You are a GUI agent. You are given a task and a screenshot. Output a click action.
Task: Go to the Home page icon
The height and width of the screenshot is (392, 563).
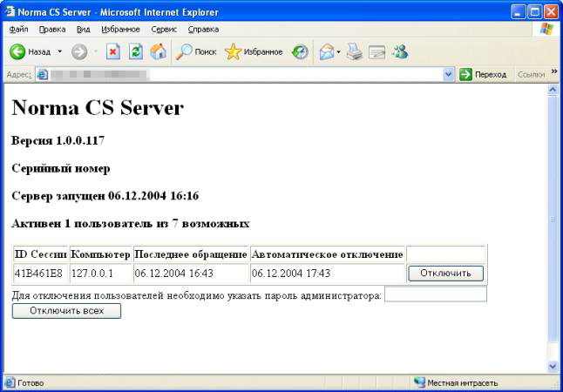point(158,52)
